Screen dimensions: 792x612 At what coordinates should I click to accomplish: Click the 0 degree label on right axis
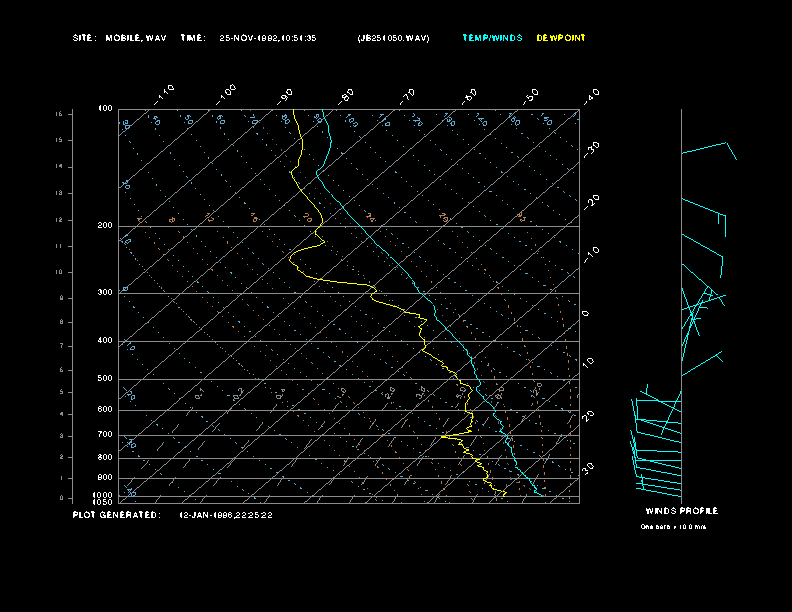click(586, 314)
